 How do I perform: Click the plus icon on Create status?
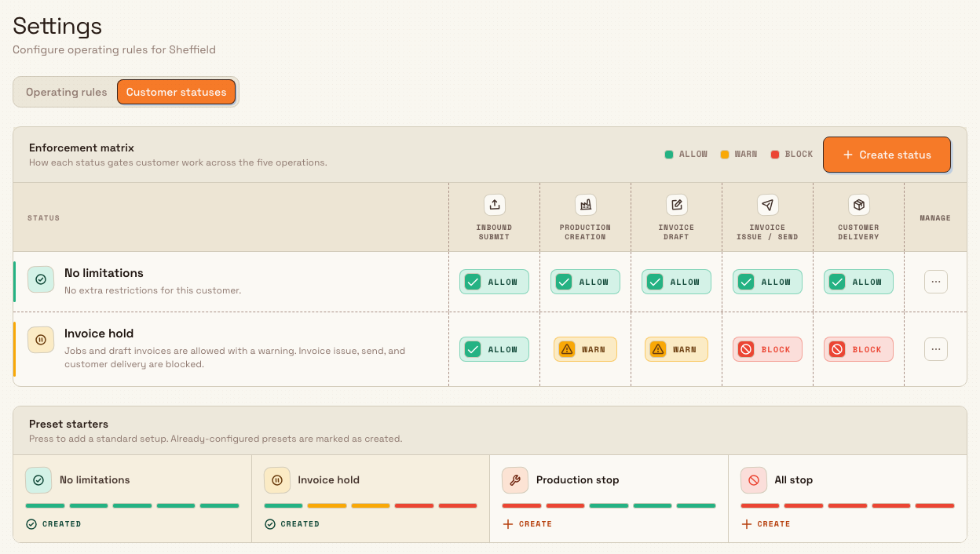pos(848,155)
